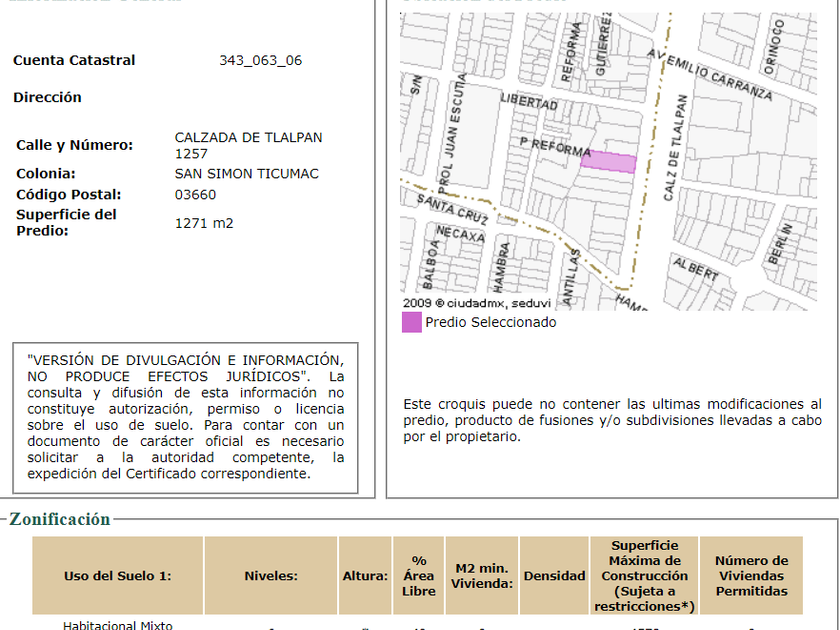Click the Predio Seleccionado purple legend swatch
This screenshot has height=630, width=840.
411,322
